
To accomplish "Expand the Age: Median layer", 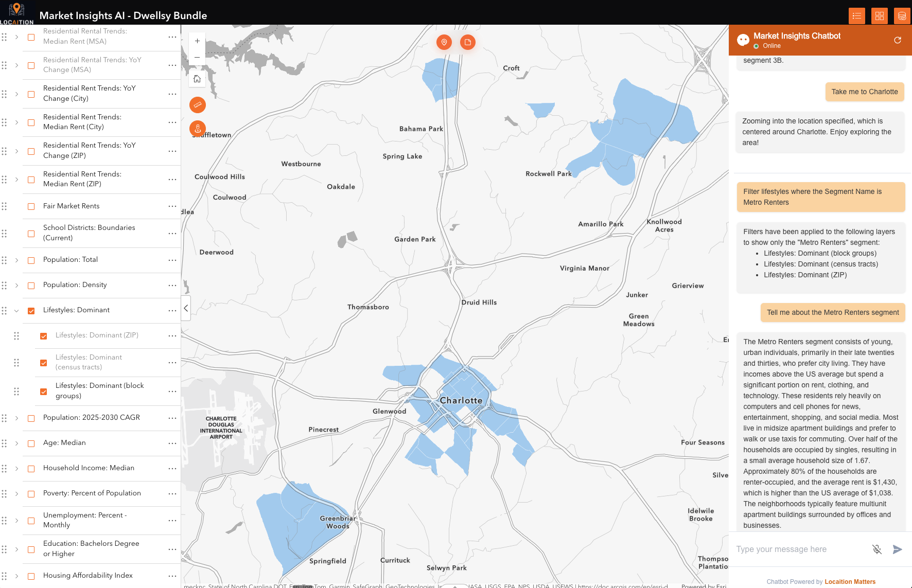I will [x=16, y=443].
